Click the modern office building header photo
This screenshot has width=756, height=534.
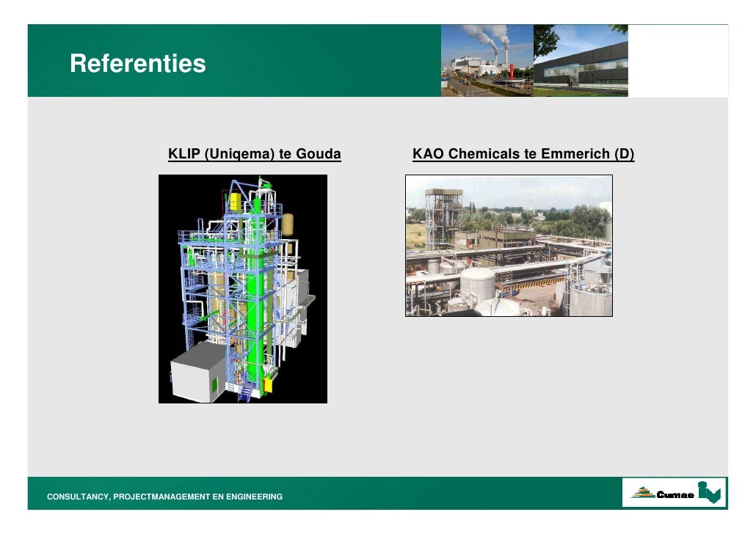[581, 61]
